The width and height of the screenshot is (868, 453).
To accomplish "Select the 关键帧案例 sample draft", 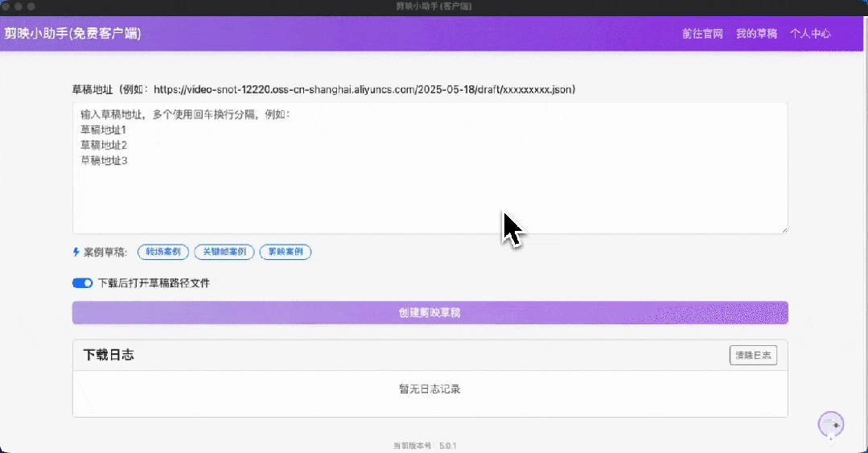I will pos(224,251).
